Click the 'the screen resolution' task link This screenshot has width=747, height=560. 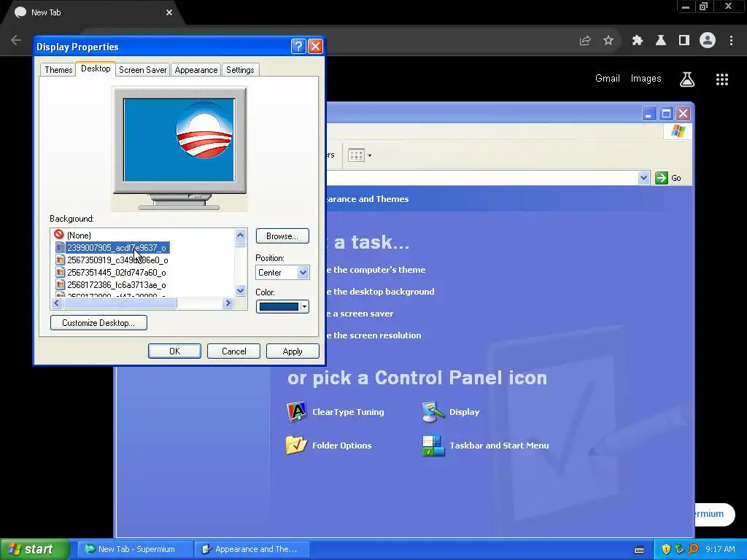[x=374, y=335]
